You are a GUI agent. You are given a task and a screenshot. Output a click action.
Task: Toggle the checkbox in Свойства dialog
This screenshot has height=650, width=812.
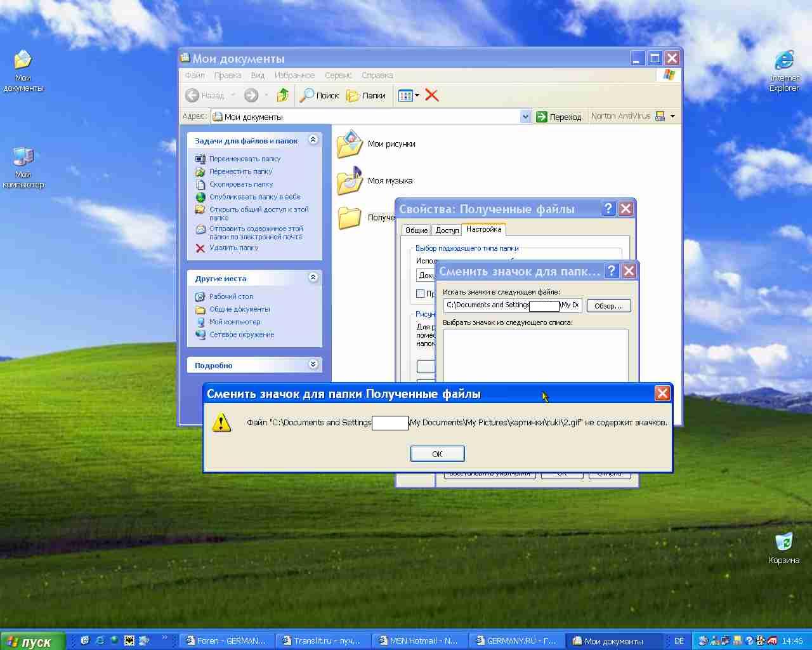coord(420,293)
